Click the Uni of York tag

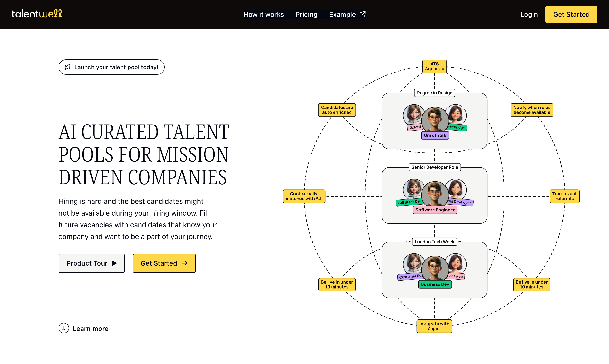pyautogui.click(x=435, y=135)
